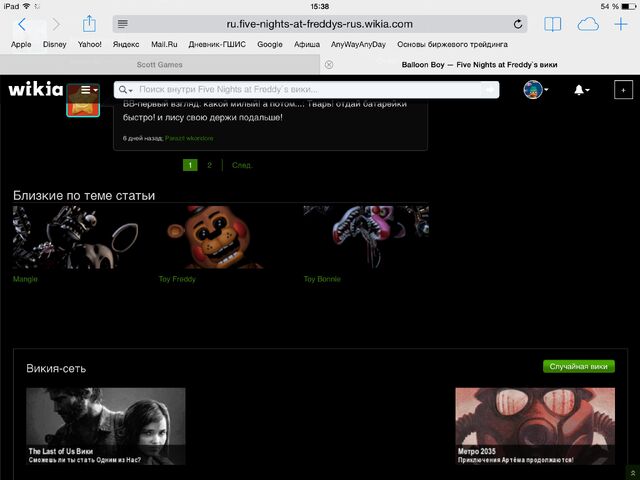Click the Mangle text link

click(x=25, y=279)
